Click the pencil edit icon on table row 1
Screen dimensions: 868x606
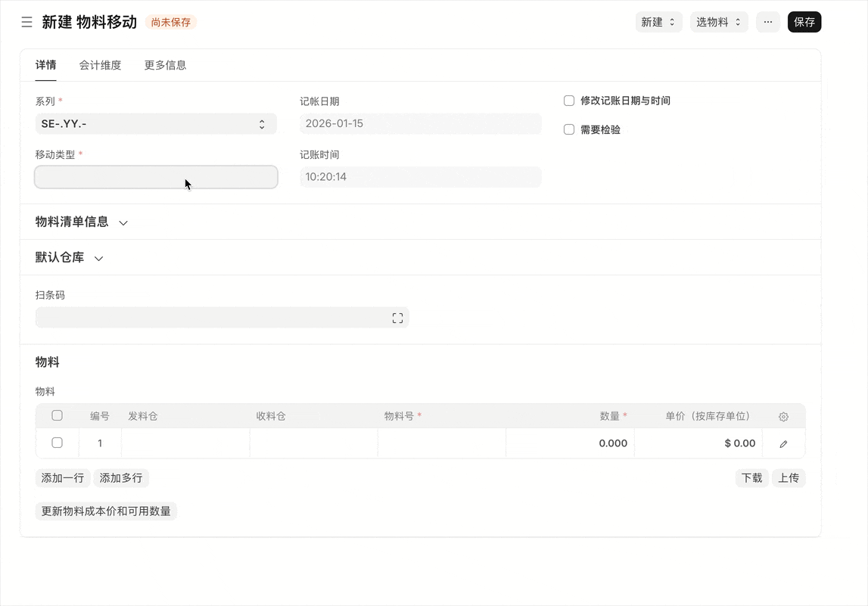point(783,443)
